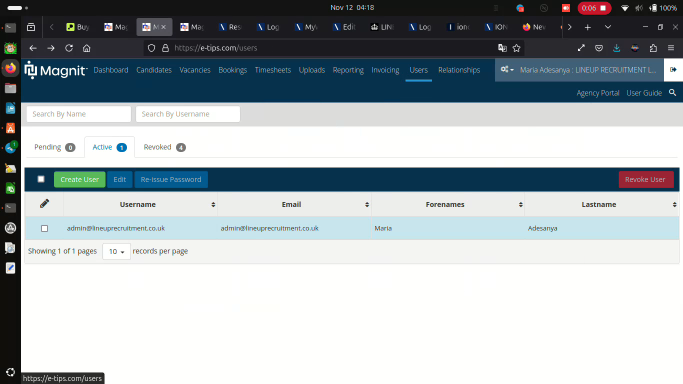
Task: Tick the checkbox for admin@lineuprecruitment.co.uk row
Action: 44,228
